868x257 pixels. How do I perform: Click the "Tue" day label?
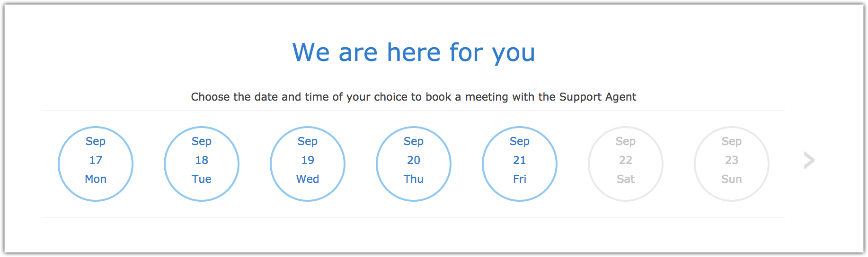(202, 179)
